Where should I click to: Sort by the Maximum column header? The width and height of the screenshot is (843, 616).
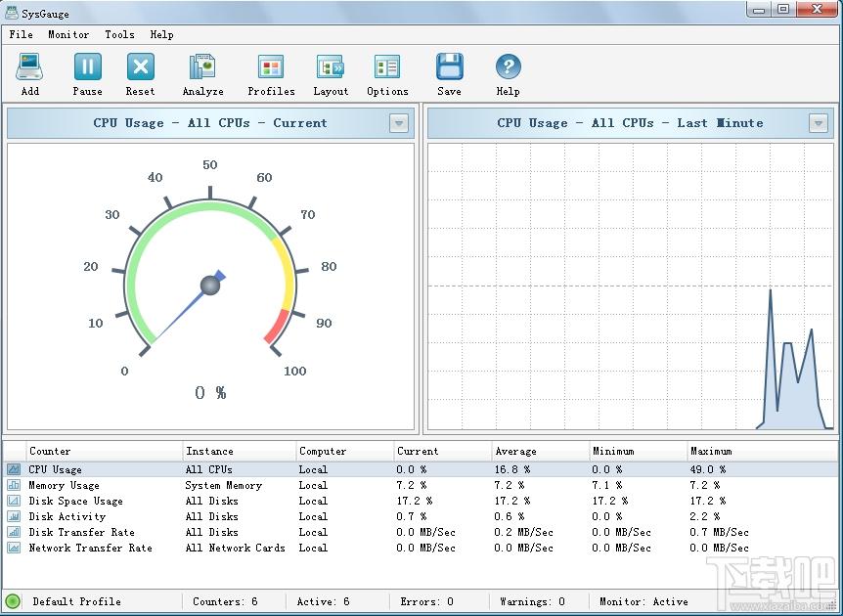click(764, 451)
